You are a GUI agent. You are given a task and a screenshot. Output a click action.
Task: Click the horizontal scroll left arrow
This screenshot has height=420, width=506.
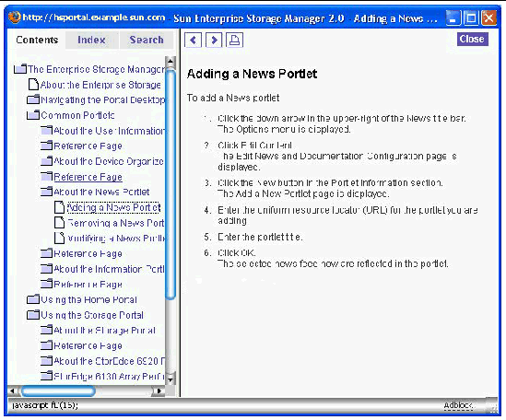click(13, 391)
